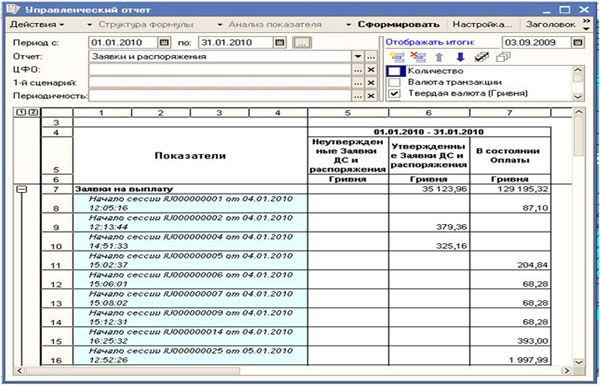Screen dimensions: 600x385
Task: Click grouping level 2 button
Action: pyautogui.click(x=34, y=113)
